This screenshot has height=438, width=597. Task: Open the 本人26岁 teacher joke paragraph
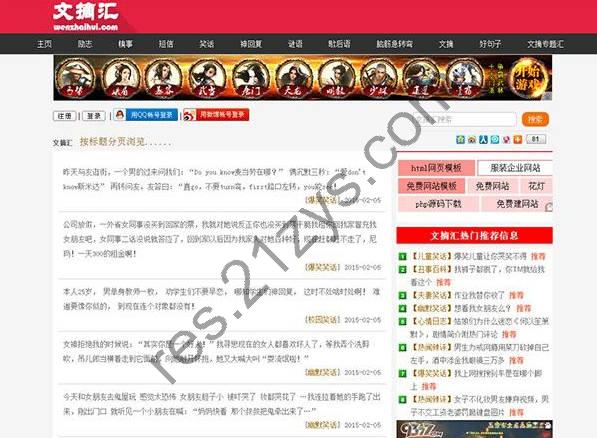pos(221,299)
